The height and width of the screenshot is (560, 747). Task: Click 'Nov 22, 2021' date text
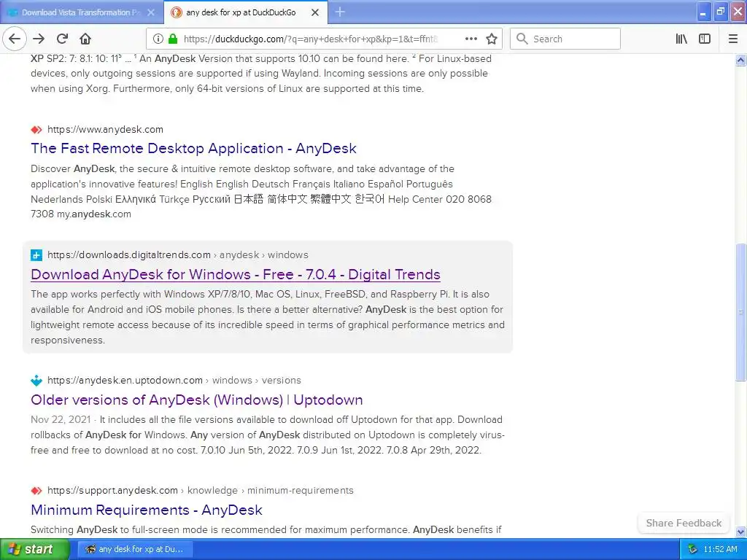point(61,419)
